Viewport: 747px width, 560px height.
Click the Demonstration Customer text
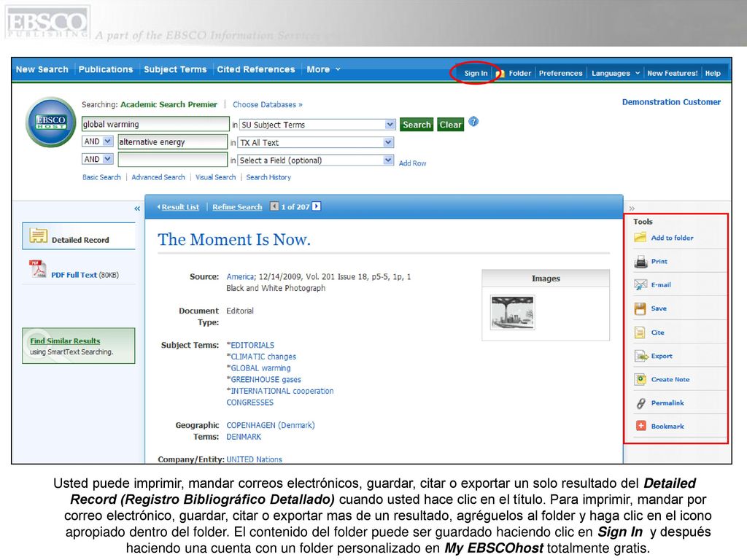coord(671,102)
